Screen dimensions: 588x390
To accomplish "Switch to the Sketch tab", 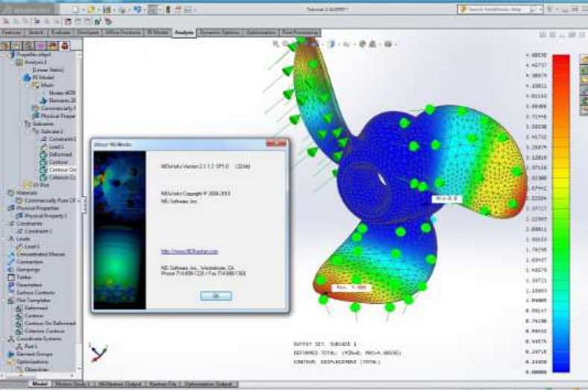I will coord(36,33).
